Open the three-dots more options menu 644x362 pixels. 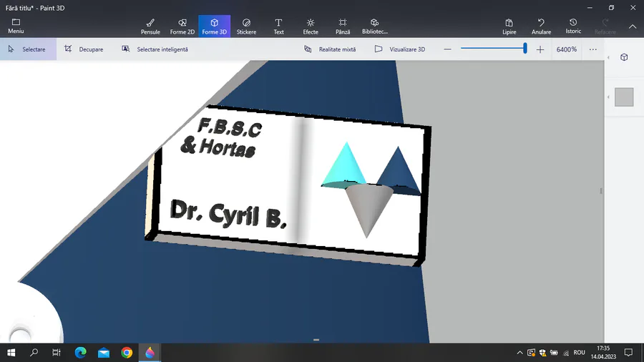click(x=592, y=49)
